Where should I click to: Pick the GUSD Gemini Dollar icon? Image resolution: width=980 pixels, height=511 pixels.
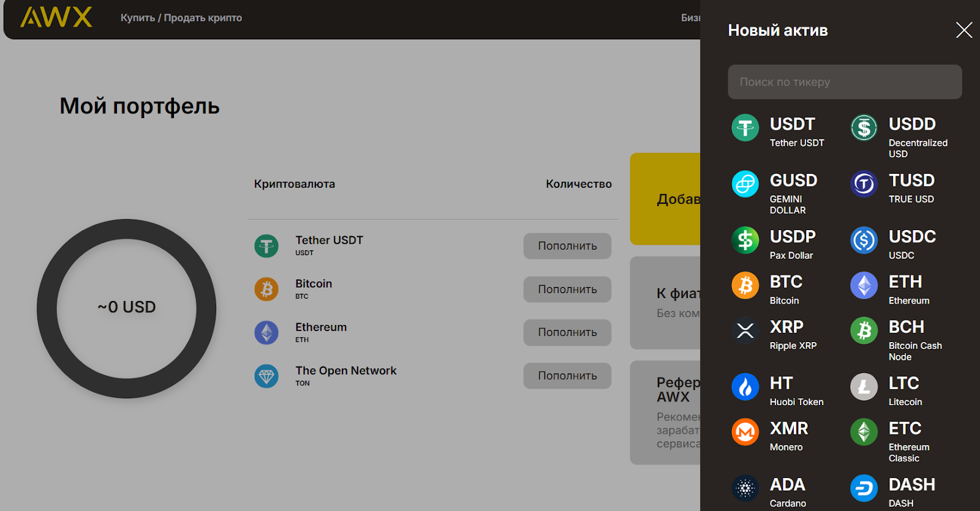pos(745,184)
